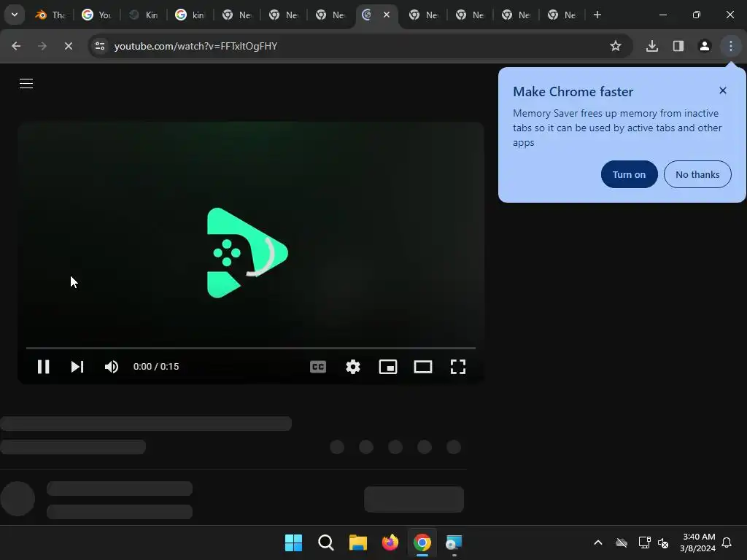Open the YouTube hamburger guide menu
The height and width of the screenshot is (560, 747).
(26, 83)
